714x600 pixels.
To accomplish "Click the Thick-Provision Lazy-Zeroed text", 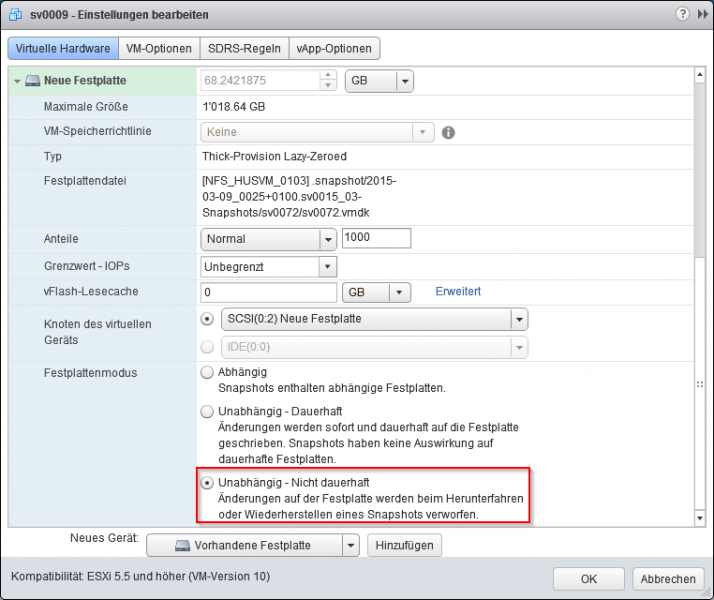I will 274,156.
